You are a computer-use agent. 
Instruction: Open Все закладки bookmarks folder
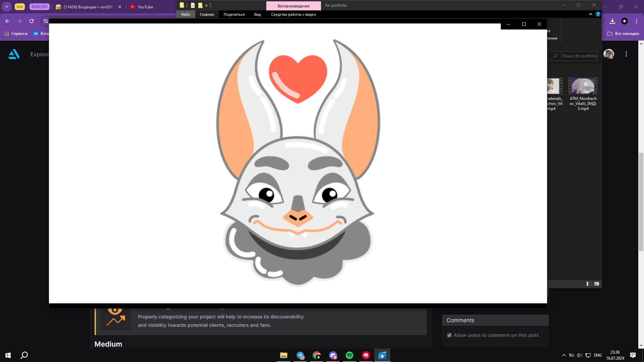pos(623,34)
